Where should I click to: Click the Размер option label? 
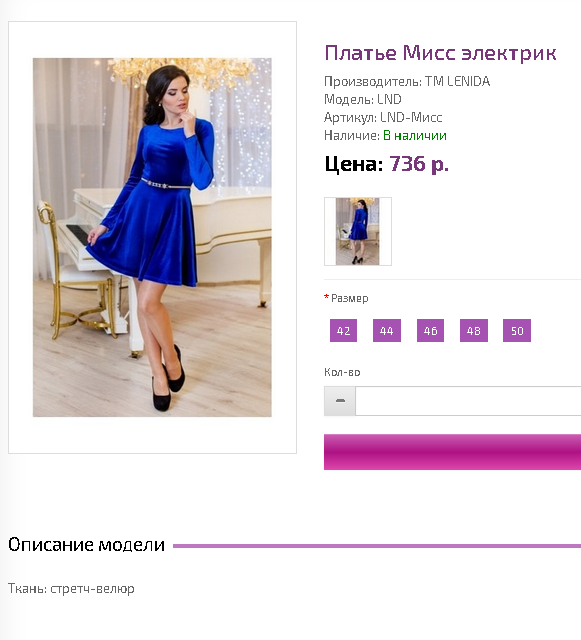pos(349,298)
